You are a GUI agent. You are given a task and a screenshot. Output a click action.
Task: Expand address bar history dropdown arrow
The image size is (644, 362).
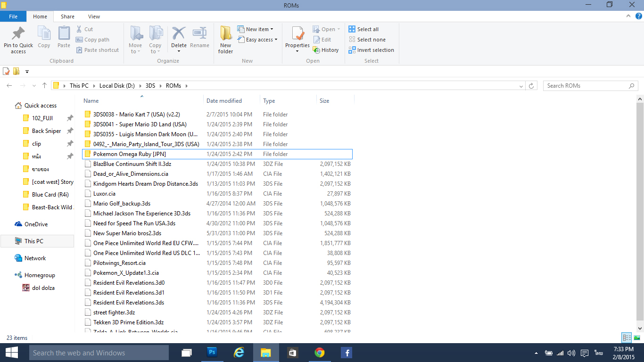pyautogui.click(x=520, y=86)
